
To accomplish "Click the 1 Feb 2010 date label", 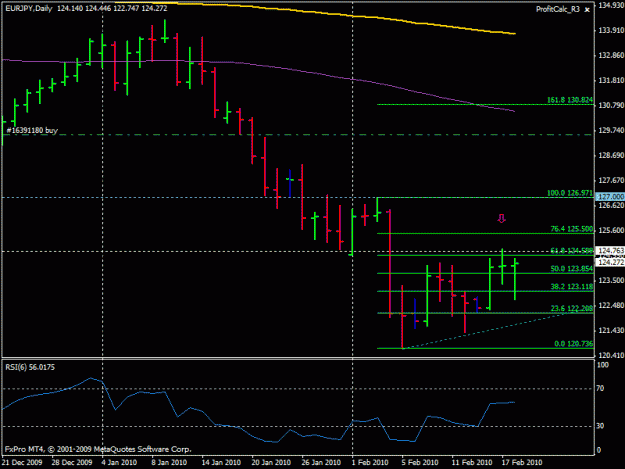I will (370, 462).
